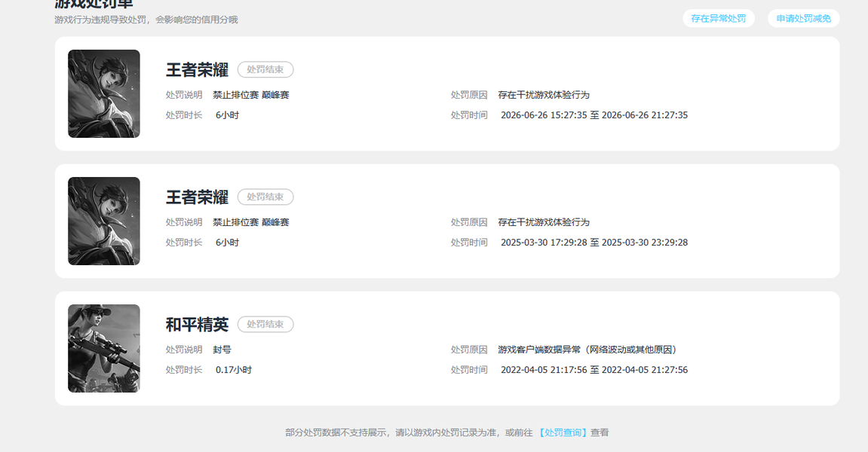868x452 pixels.
Task: Click the 封号 penalty description
Action: (222, 350)
